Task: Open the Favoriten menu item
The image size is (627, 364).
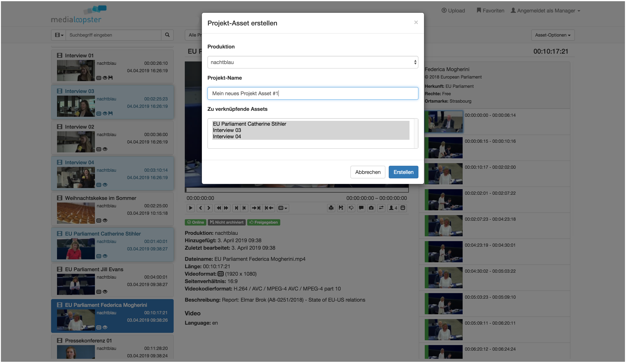Action: (490, 11)
